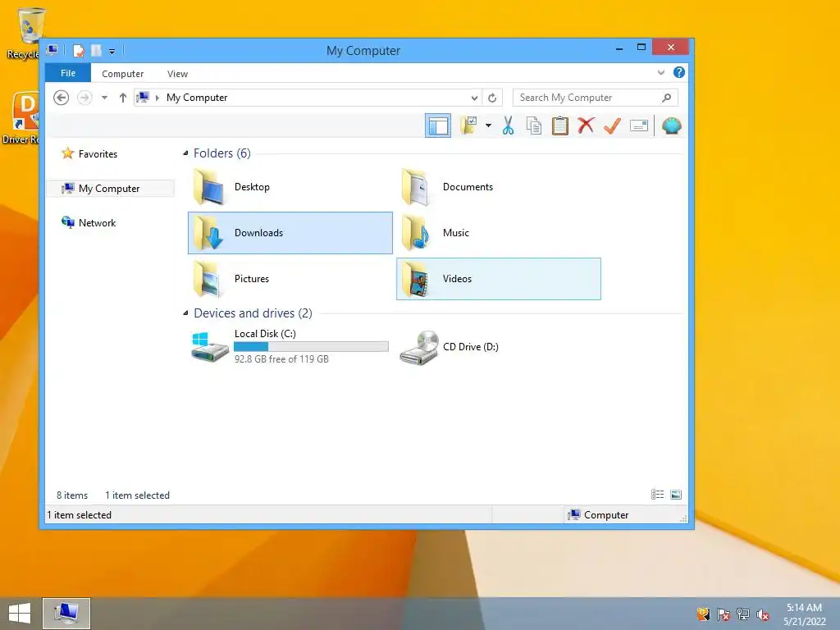Click the folder options checklist icon
This screenshot has height=630, width=840.
pyautogui.click(x=468, y=126)
